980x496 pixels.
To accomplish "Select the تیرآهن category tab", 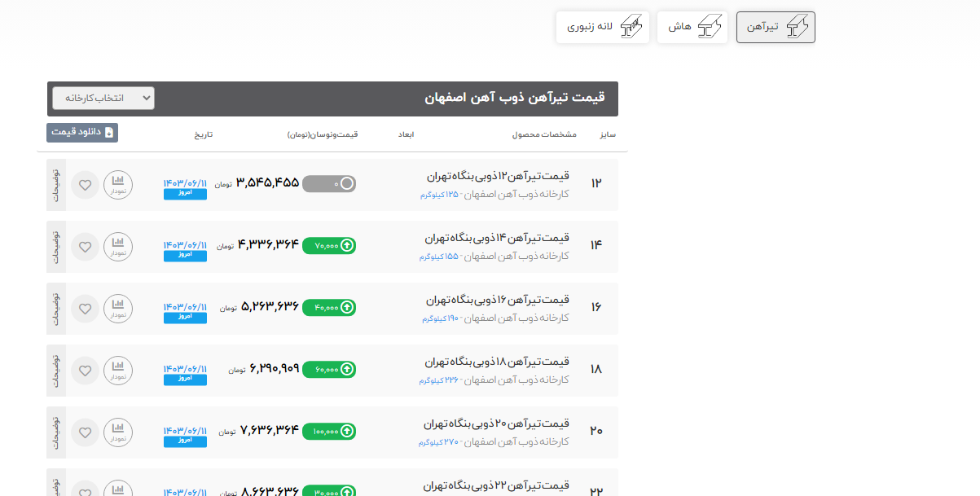I will (x=776, y=27).
